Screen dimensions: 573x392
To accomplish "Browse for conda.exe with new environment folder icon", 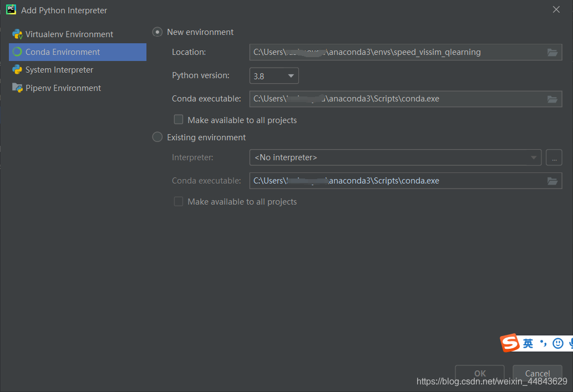I will pyautogui.click(x=552, y=99).
